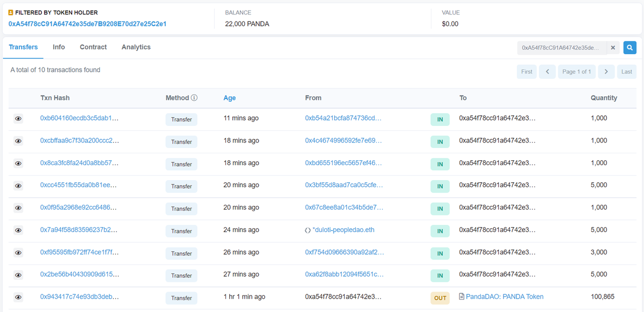Open transaction 0x943417c74e93db3deb…

(79, 296)
